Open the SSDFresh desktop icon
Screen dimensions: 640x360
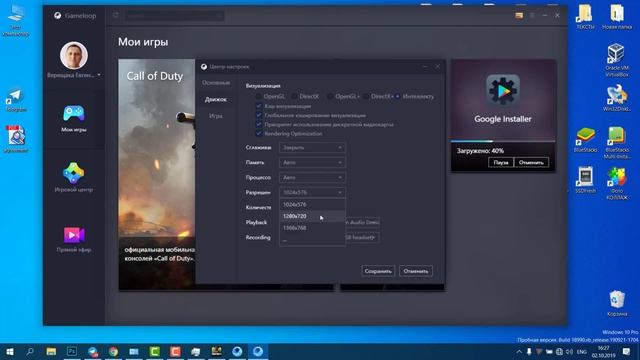click(x=585, y=180)
